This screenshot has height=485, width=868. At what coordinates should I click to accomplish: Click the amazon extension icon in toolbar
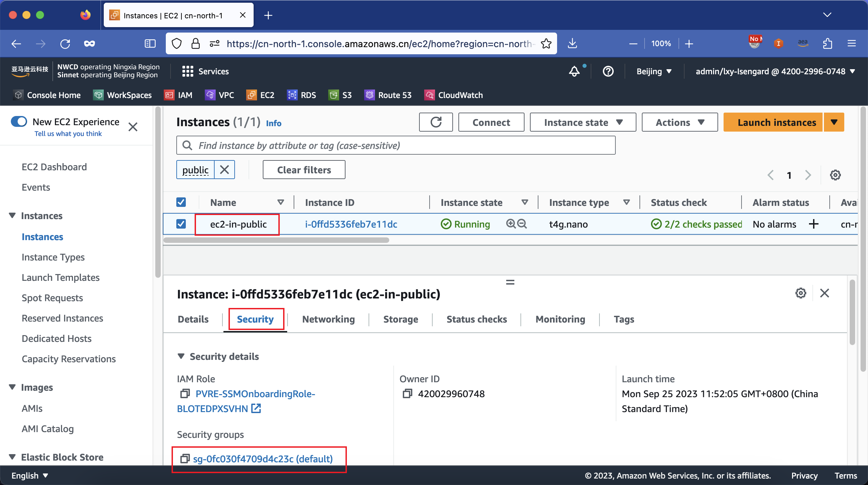(803, 43)
